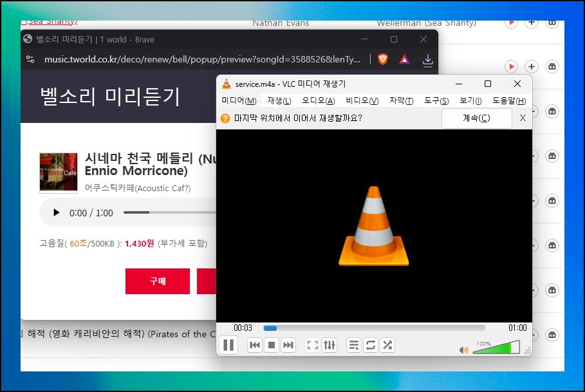This screenshot has height=392, width=585.
Task: Open the 도구(S) menu
Action: click(x=436, y=100)
